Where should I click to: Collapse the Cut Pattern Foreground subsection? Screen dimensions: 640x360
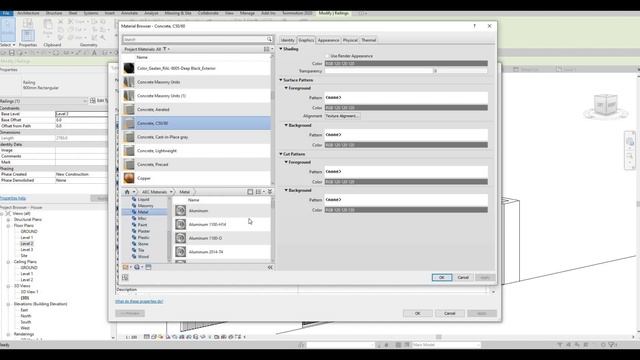[286, 162]
